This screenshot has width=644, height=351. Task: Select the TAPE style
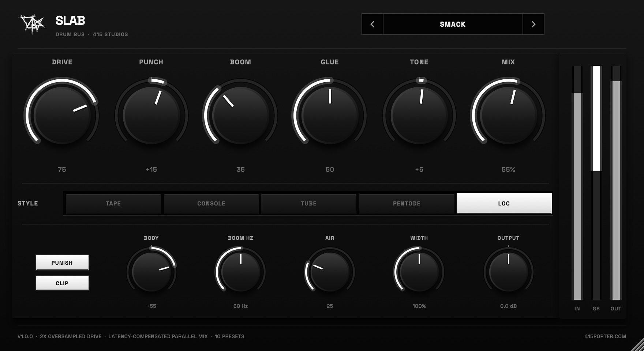113,203
